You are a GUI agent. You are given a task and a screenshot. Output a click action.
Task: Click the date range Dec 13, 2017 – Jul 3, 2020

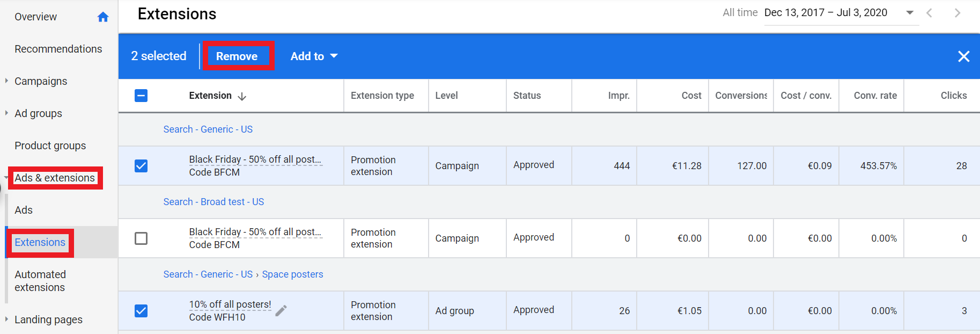[x=826, y=13]
